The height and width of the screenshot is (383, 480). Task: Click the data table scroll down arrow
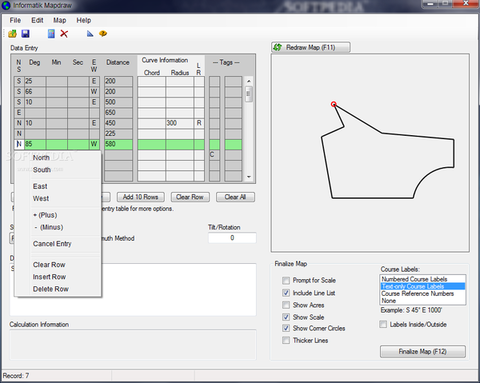point(249,177)
